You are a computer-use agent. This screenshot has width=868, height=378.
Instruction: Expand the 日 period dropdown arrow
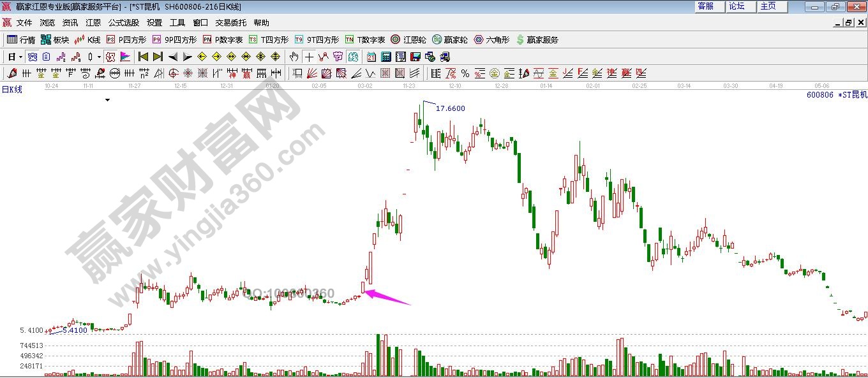coord(20,57)
